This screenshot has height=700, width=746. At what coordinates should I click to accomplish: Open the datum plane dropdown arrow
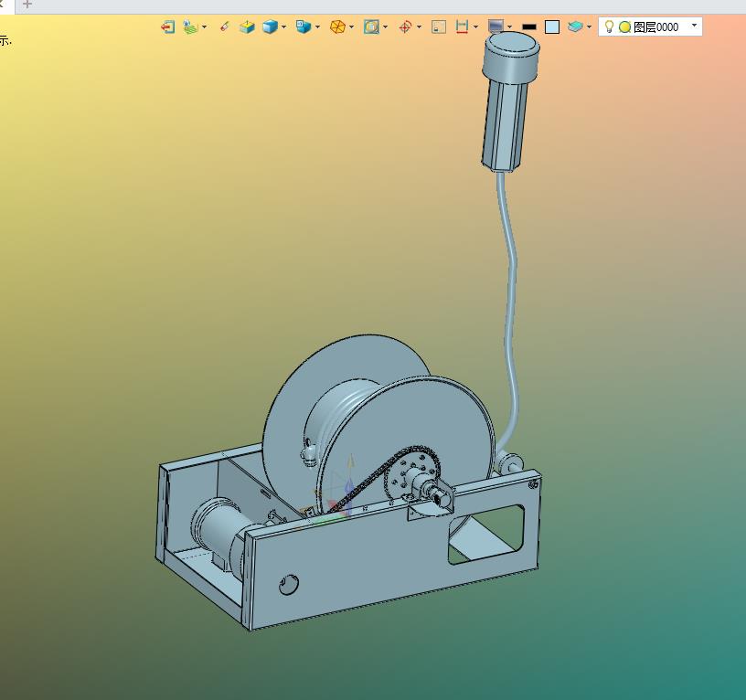click(x=205, y=27)
